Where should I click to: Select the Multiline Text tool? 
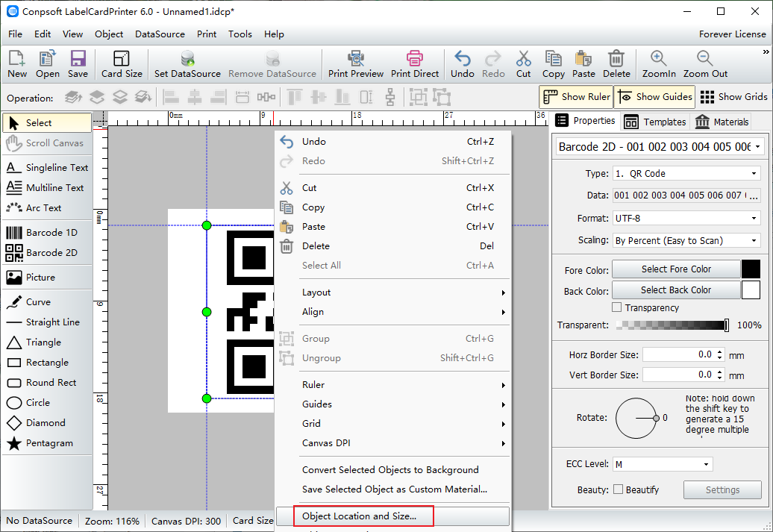[x=47, y=188]
